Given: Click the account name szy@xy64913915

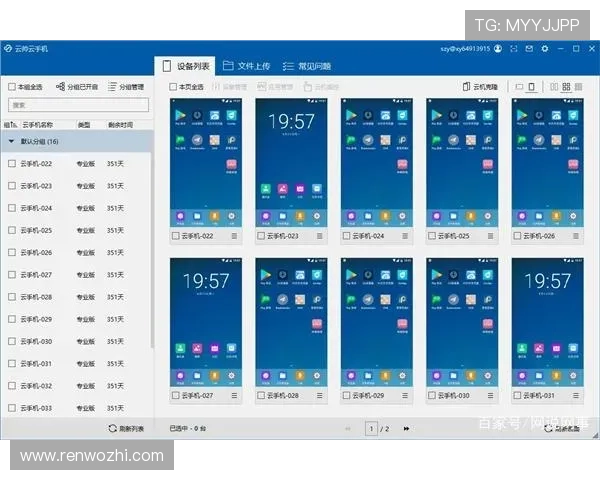Looking at the screenshot, I should click(465, 48).
